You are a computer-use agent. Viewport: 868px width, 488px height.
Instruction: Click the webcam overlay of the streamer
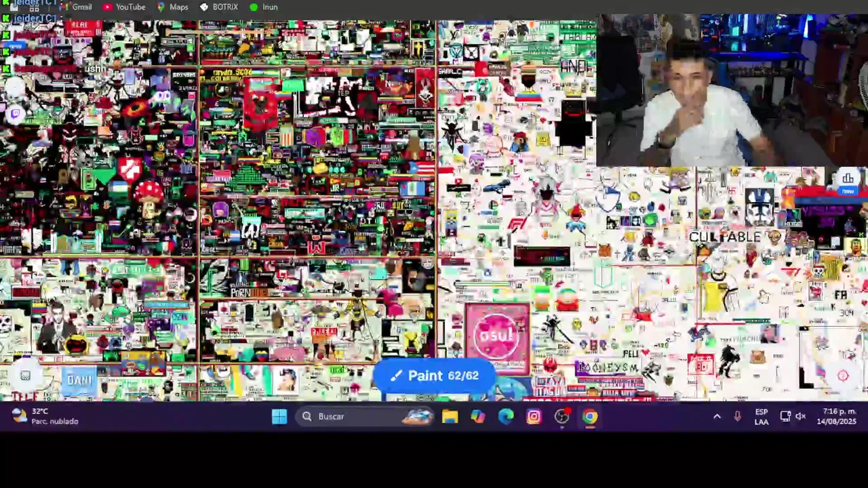pyautogui.click(x=732, y=89)
